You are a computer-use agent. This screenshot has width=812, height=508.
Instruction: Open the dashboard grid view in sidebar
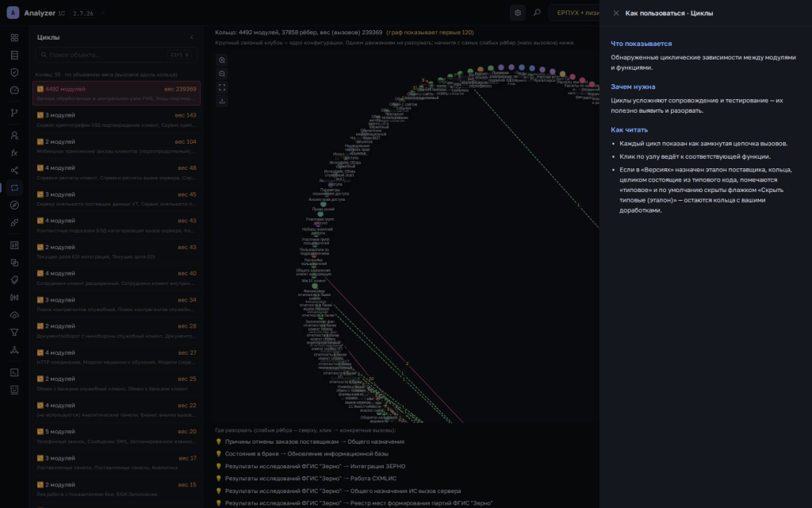[14, 37]
